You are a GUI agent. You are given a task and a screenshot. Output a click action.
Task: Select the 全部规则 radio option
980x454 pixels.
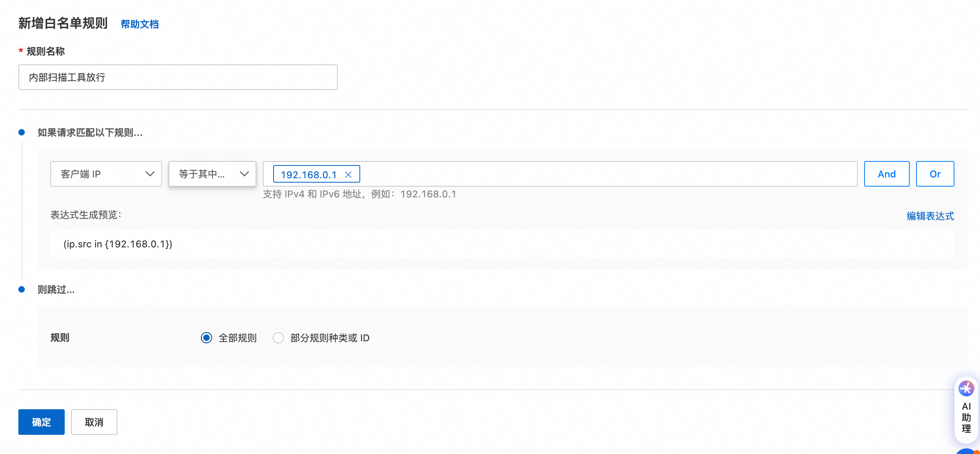coord(206,338)
